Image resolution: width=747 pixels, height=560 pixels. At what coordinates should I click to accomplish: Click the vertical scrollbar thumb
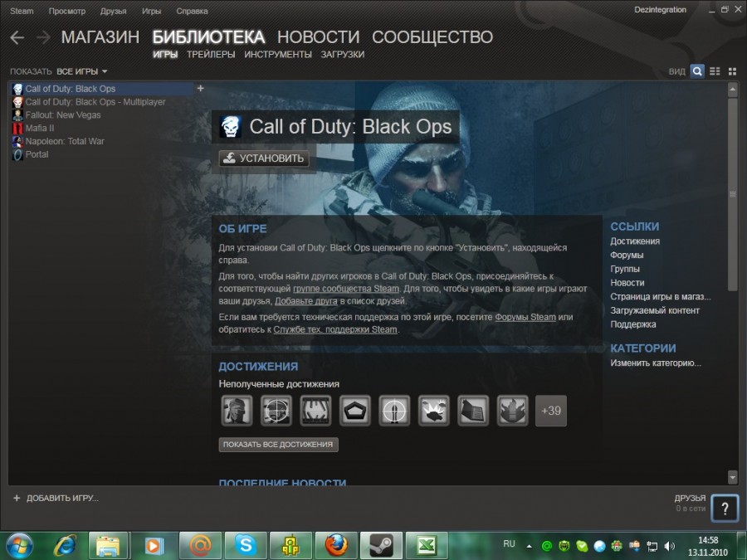tap(733, 192)
